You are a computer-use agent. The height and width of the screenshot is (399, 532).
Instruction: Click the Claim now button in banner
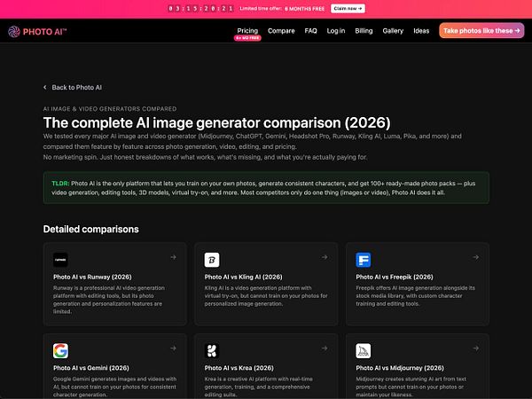[348, 9]
